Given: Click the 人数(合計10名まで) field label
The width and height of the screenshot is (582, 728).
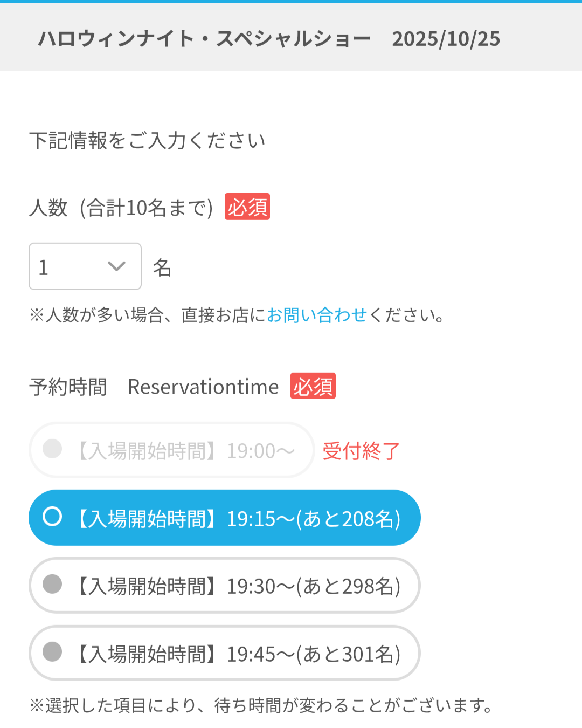Looking at the screenshot, I should point(122,208).
